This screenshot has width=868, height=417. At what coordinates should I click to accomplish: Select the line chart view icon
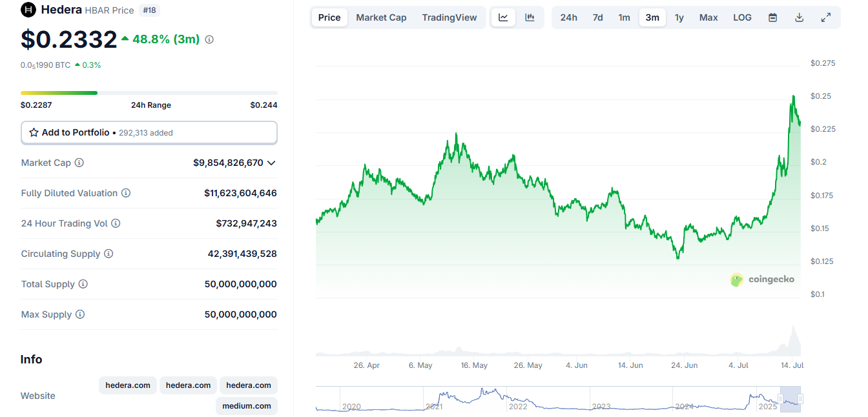(x=503, y=17)
